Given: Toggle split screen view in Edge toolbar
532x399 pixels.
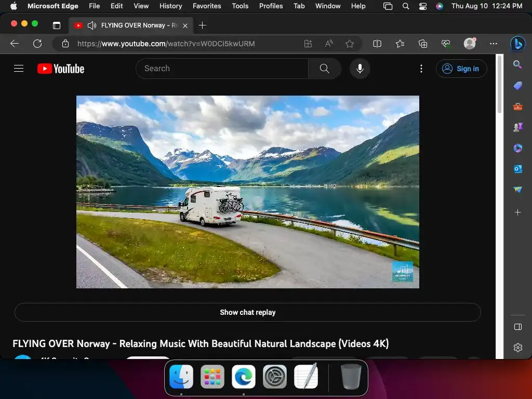Looking at the screenshot, I should click(377, 44).
